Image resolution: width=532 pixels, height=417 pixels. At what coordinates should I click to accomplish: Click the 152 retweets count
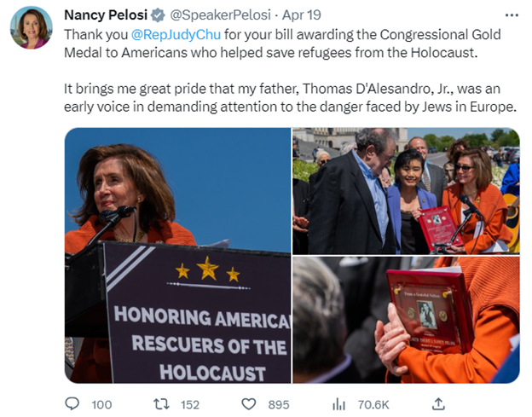coord(189,404)
